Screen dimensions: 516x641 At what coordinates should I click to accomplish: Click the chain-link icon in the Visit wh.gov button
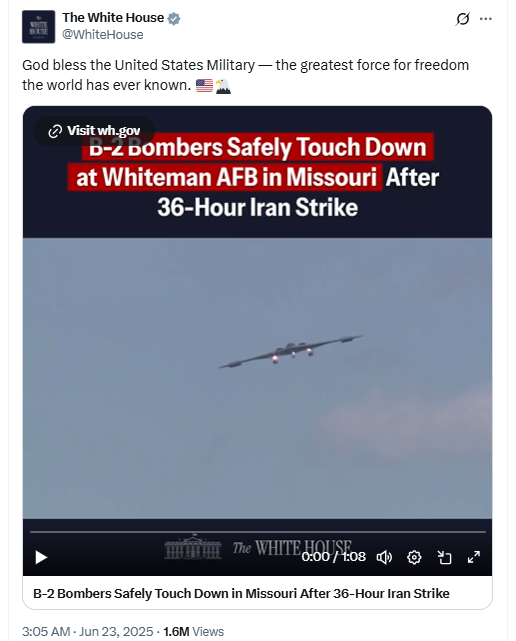[x=55, y=131]
